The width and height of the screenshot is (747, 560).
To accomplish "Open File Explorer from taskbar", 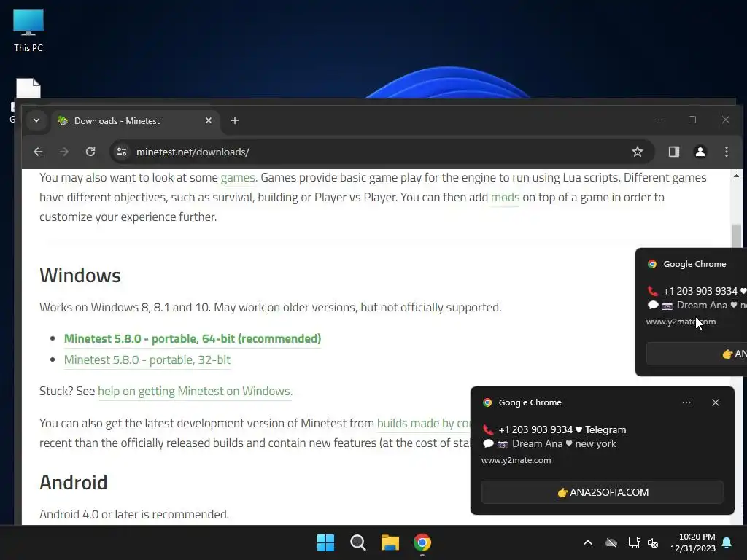I will coord(390,542).
